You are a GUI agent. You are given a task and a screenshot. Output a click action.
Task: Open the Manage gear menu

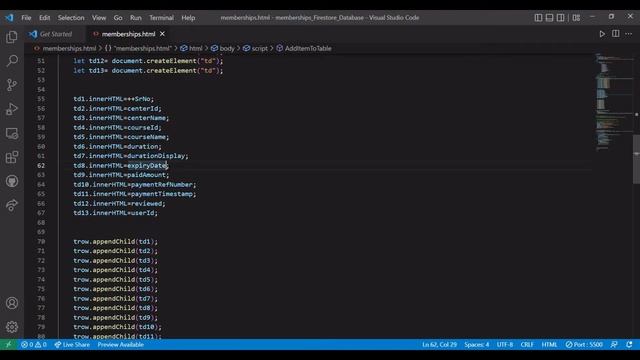12,327
